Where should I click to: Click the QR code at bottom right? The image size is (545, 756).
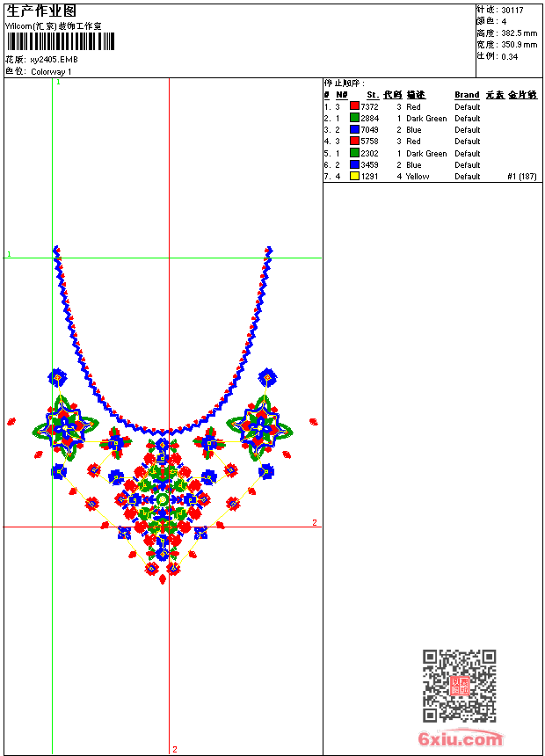pyautogui.click(x=459, y=686)
